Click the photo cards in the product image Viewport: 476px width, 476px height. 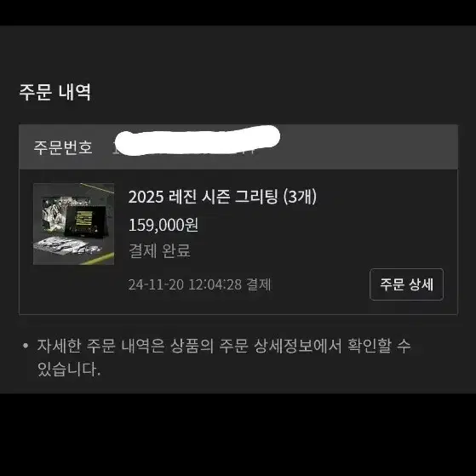68,246
